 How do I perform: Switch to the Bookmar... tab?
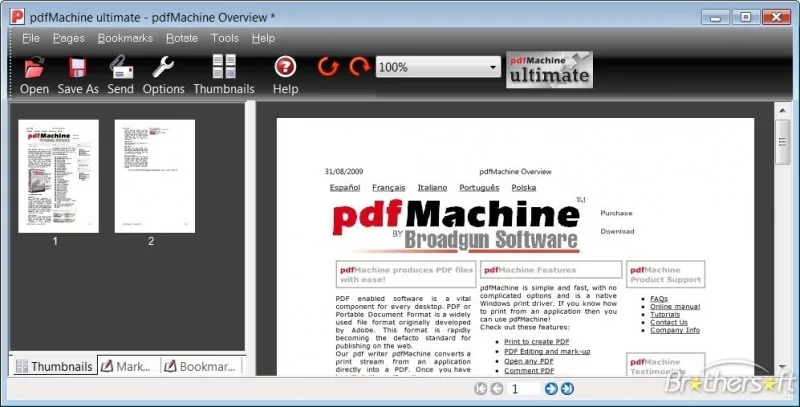coord(201,366)
